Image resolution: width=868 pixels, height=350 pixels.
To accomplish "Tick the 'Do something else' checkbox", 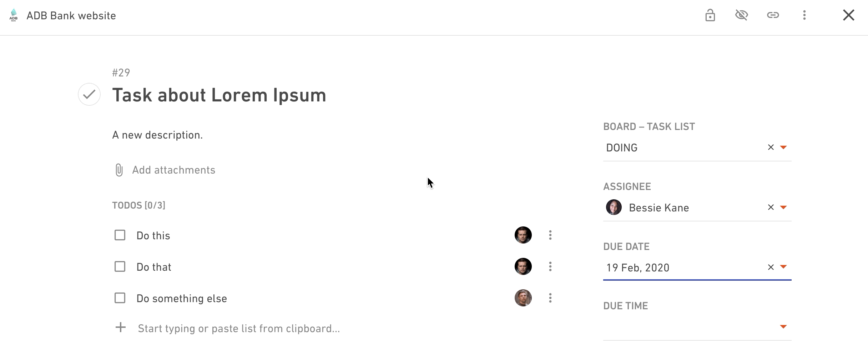I will pos(120,298).
